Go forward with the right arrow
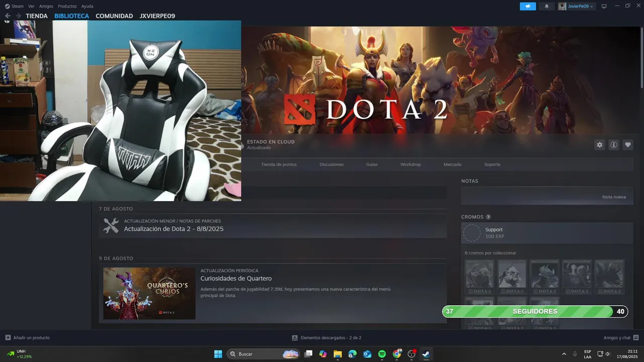 18,16
